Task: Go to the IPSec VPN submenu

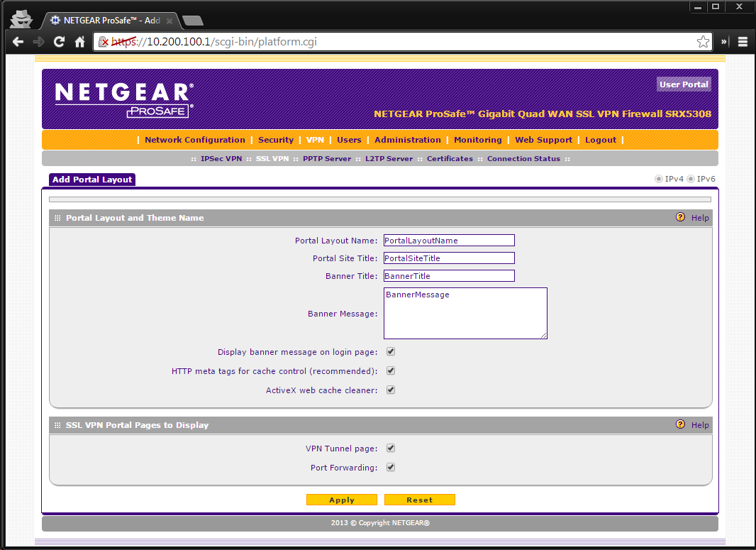Action: (221, 159)
